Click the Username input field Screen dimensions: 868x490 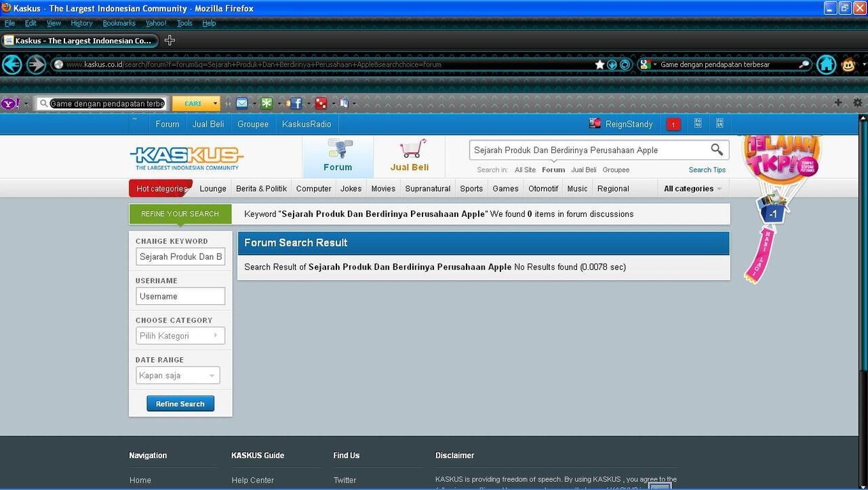pyautogui.click(x=180, y=296)
